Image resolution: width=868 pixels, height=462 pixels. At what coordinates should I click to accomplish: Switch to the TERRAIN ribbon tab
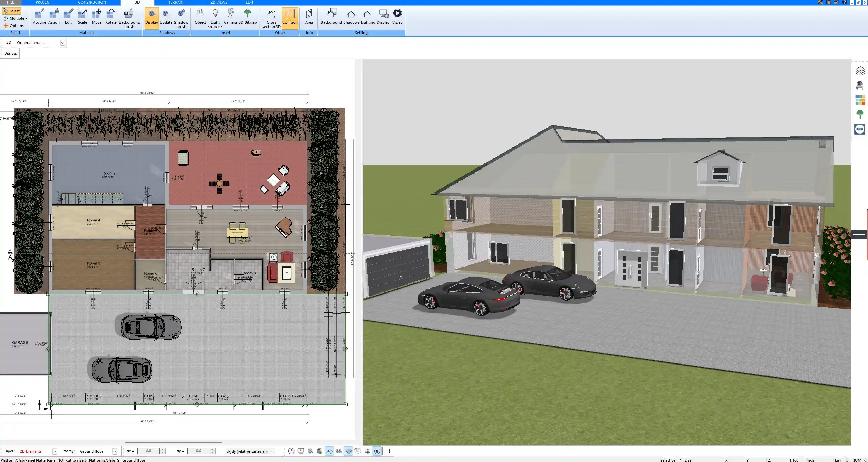[175, 2]
